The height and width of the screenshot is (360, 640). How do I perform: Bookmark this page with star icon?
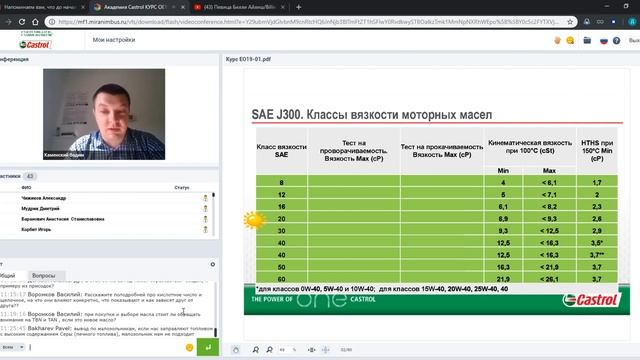pos(570,22)
